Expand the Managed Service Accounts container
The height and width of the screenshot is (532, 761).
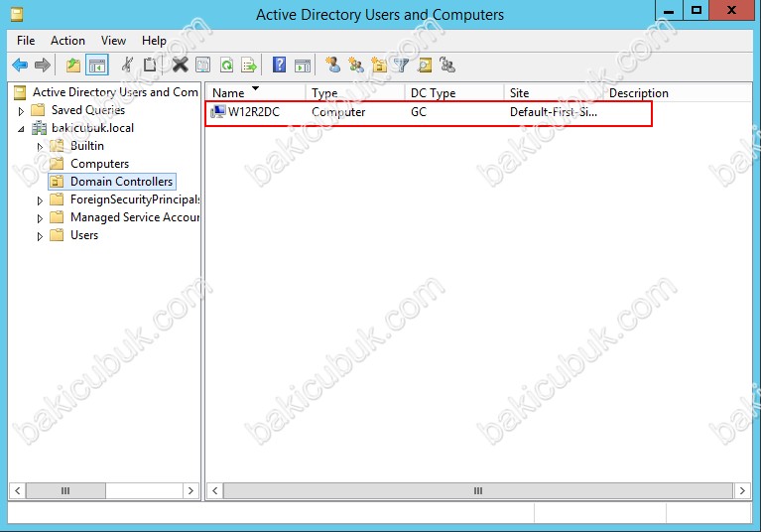[x=40, y=218]
